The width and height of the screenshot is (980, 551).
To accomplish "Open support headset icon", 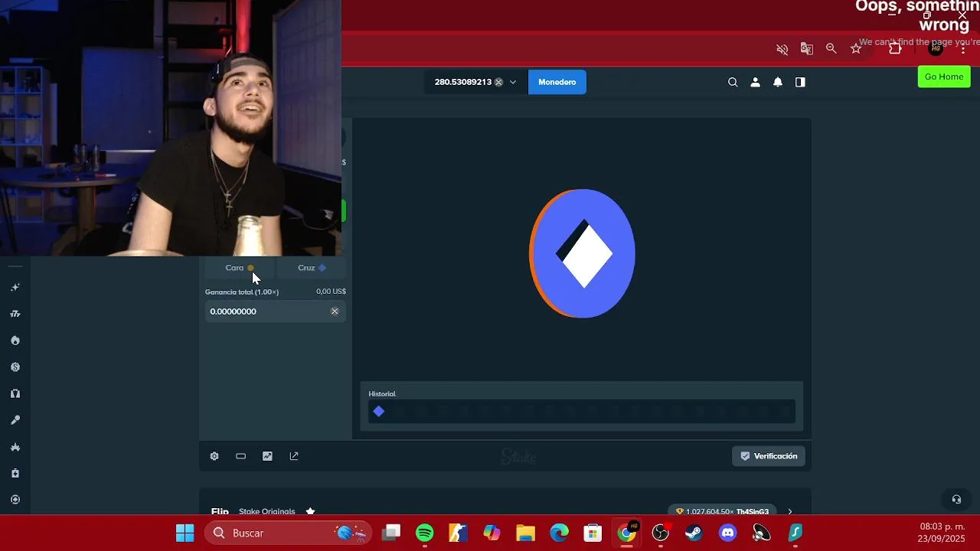I will click(x=956, y=499).
